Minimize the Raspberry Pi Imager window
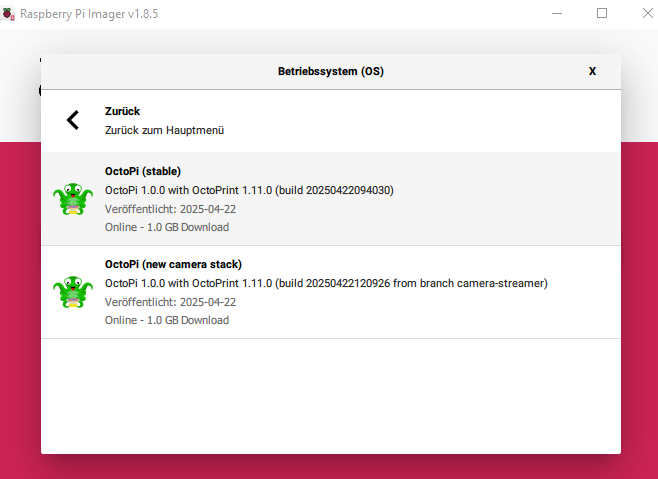Screen dimensions: 658x479 pyautogui.click(x=557, y=13)
